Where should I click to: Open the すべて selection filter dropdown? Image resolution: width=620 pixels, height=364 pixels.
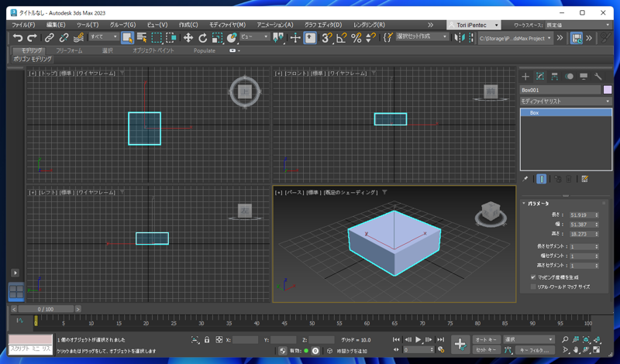(x=104, y=36)
